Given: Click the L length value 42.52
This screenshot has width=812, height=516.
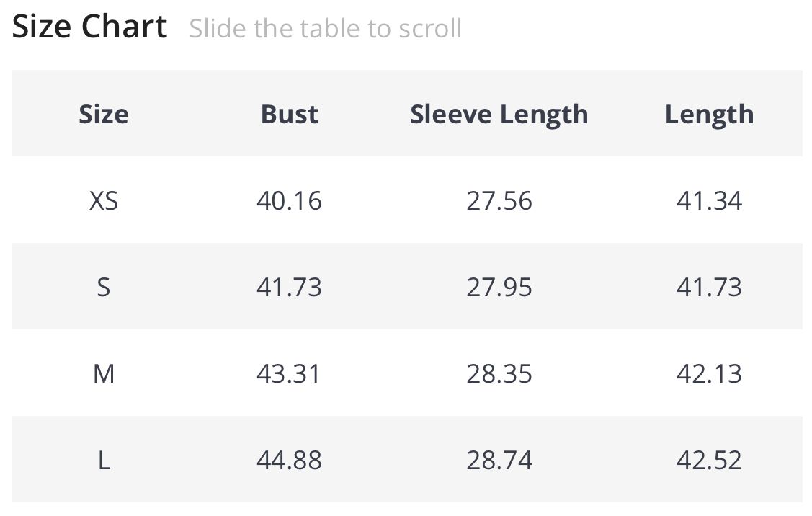Looking at the screenshot, I should click(709, 460).
